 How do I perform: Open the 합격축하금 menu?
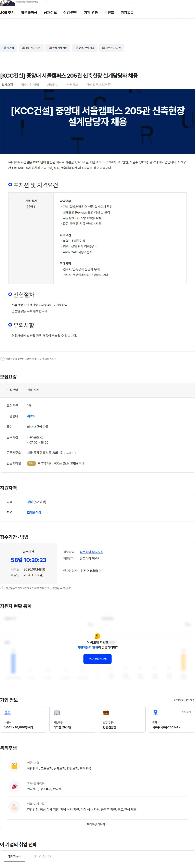[x=29, y=12]
